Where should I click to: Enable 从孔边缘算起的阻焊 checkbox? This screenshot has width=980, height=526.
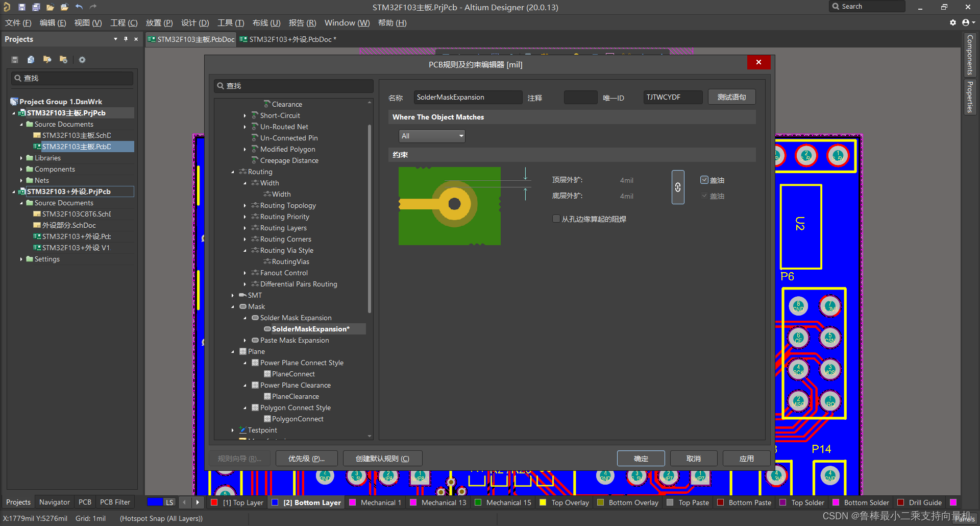pyautogui.click(x=556, y=219)
